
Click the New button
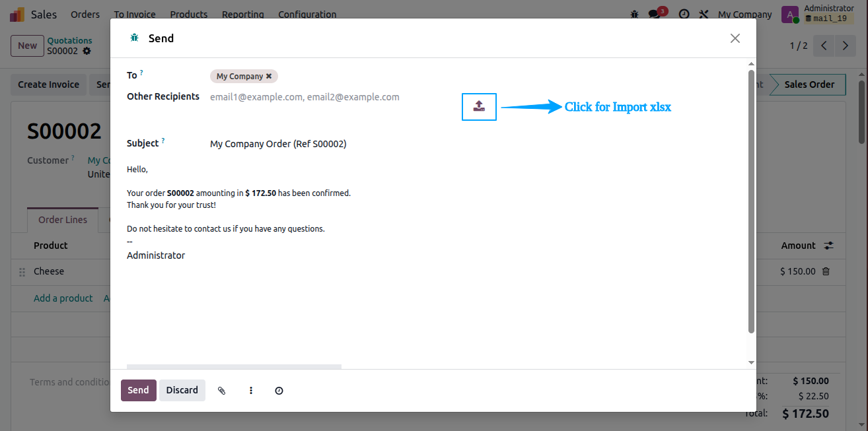coord(27,46)
